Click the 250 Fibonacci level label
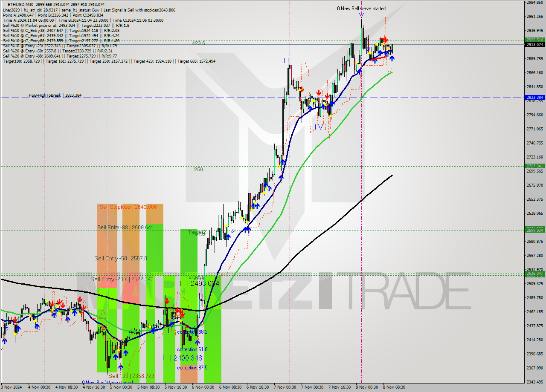 tap(198, 169)
